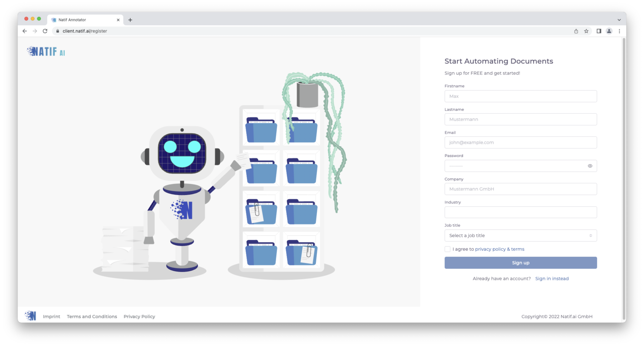Image resolution: width=644 pixels, height=346 pixels.
Task: Open the Industry field dropdown
Action: (x=520, y=212)
